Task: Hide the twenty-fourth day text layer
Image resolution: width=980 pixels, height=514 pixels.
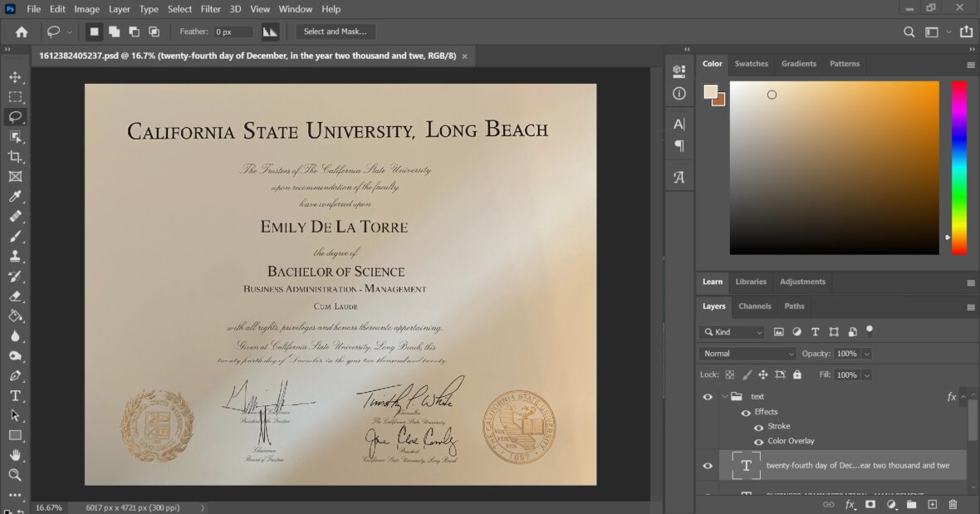Action: [708, 466]
